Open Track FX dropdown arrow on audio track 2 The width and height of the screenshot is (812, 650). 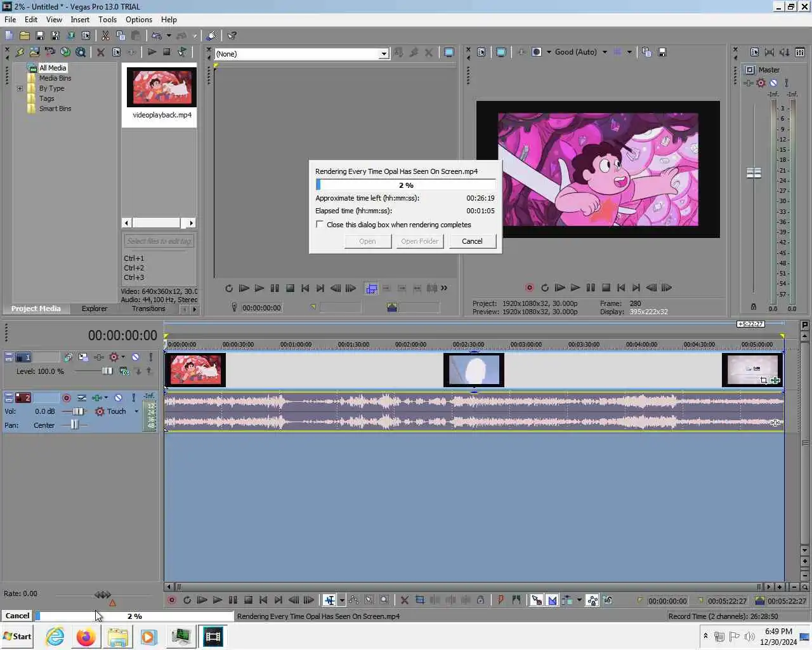point(106,398)
